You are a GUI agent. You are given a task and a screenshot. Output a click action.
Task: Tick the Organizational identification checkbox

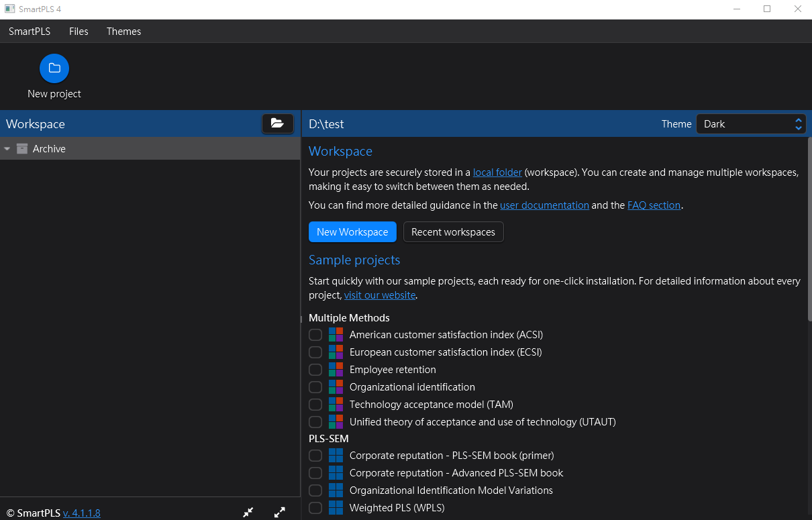click(x=315, y=387)
